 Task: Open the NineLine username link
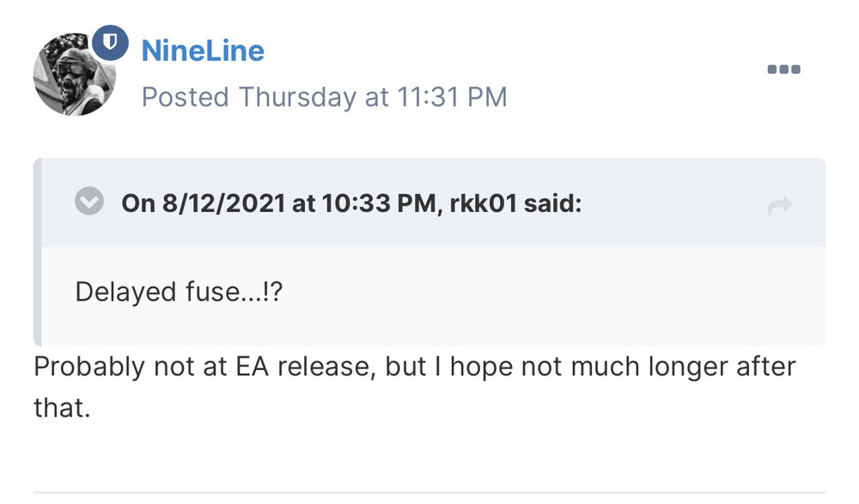[x=203, y=51]
